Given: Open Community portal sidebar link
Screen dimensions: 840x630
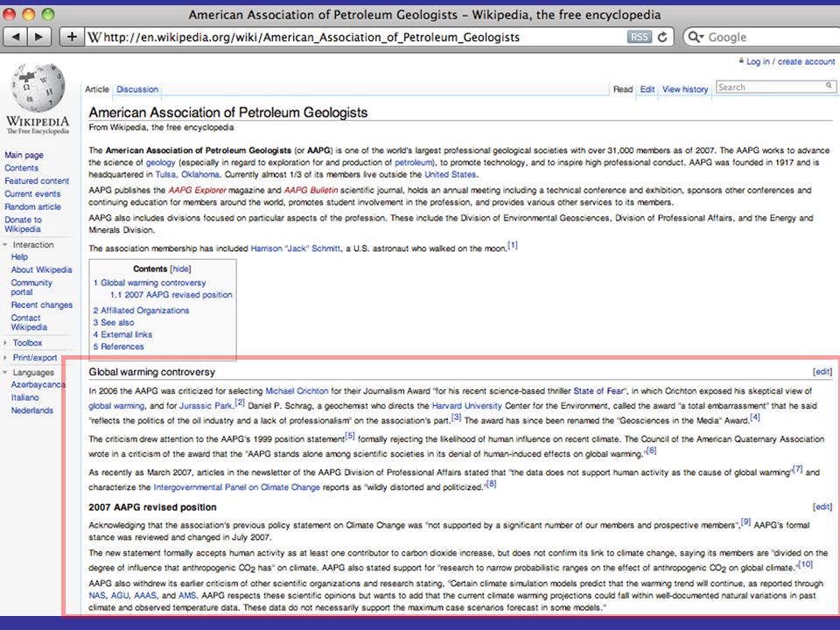Looking at the screenshot, I should point(31,287).
